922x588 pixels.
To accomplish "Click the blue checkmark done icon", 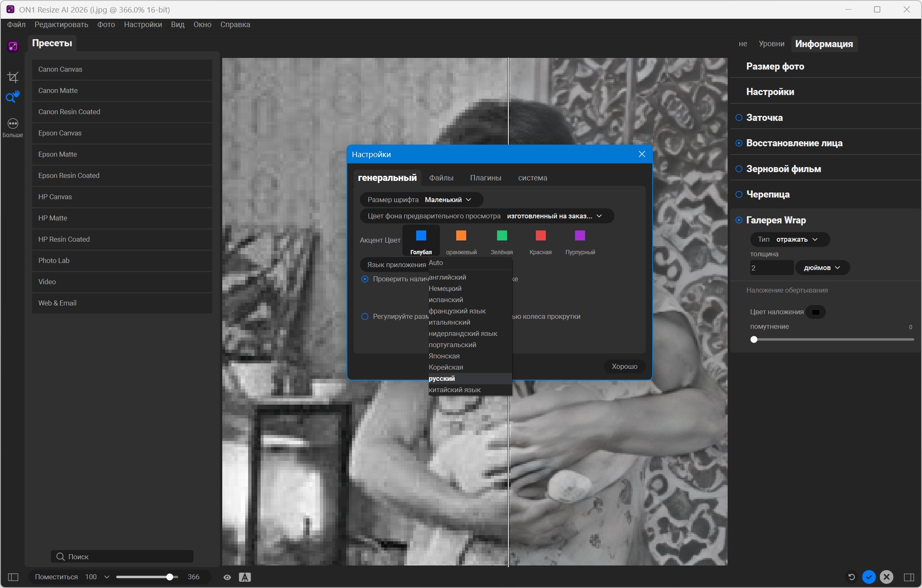I will point(869,577).
